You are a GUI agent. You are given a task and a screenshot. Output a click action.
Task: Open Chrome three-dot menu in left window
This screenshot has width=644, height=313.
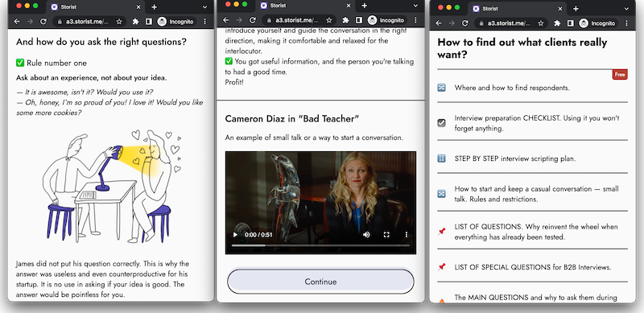205,22
